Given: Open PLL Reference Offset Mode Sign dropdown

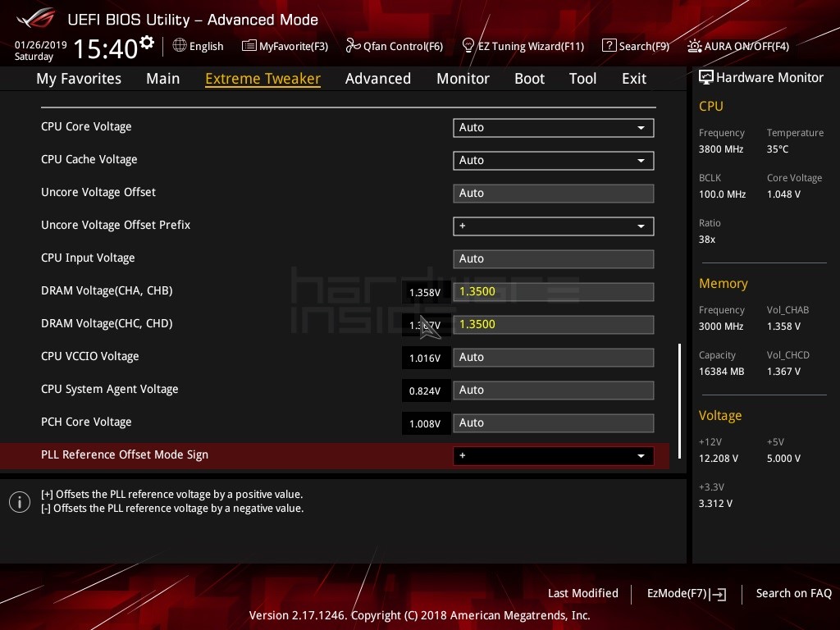Looking at the screenshot, I should click(554, 456).
